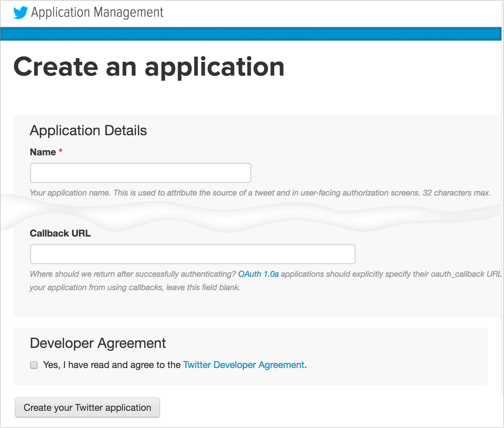504x428 pixels.
Task: Open the Twitter Developer Agreement link
Action: pos(244,365)
